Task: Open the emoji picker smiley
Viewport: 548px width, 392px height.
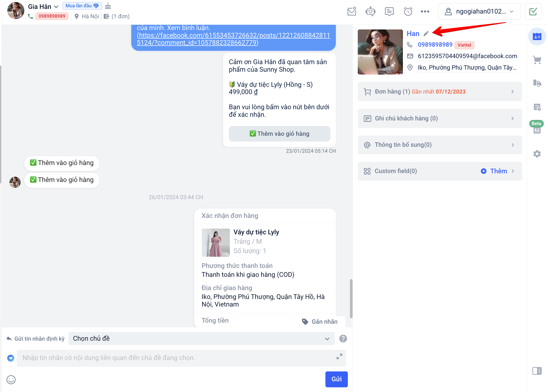Action: [x=11, y=379]
